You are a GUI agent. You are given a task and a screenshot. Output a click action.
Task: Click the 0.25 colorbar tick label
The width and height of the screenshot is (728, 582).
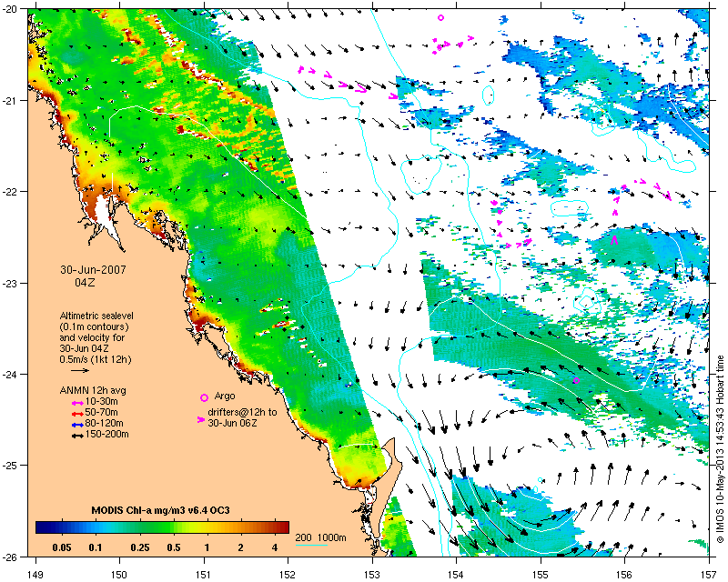(x=140, y=547)
